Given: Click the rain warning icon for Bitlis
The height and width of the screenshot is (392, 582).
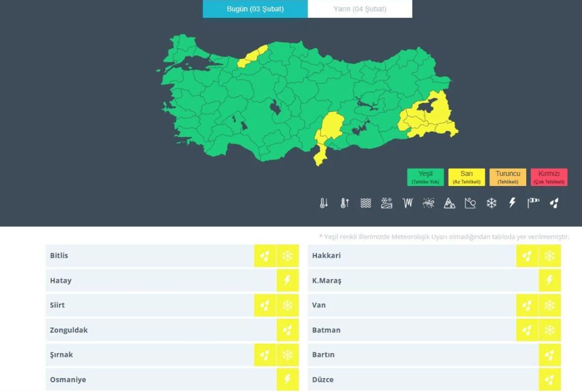Looking at the screenshot, I should [265, 256].
